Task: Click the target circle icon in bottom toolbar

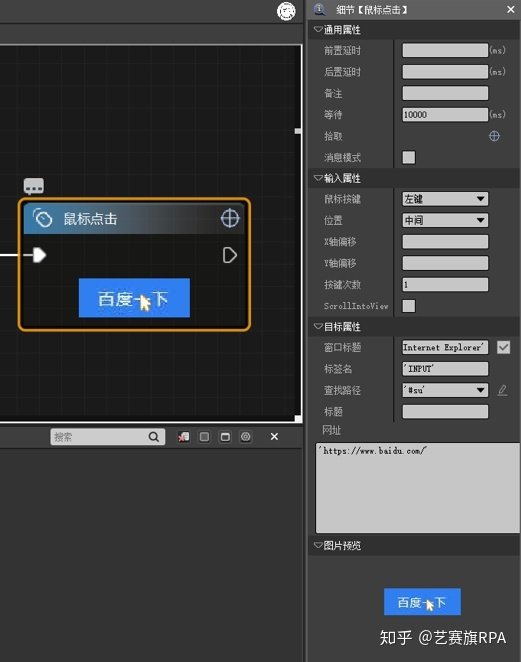Action: (x=246, y=437)
